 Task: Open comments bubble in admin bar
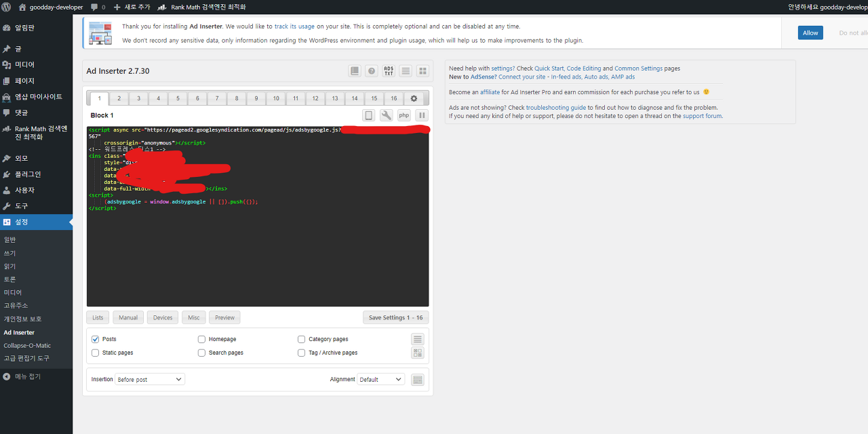[98, 7]
